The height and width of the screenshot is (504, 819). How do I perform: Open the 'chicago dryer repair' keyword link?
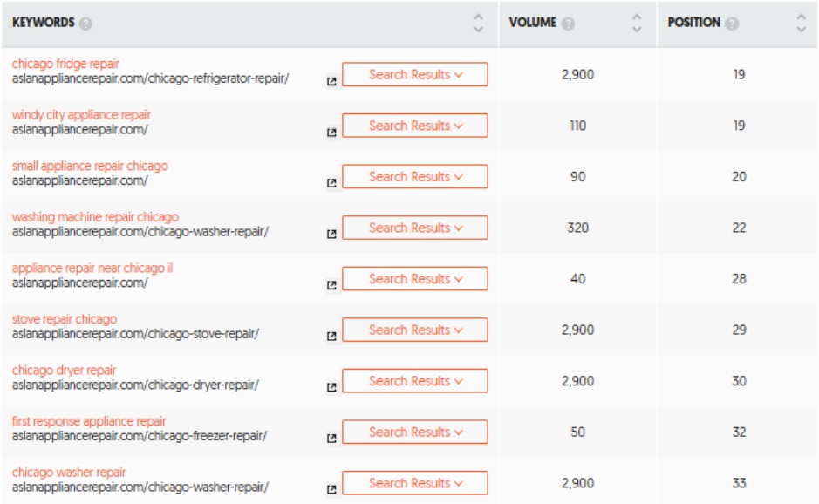tap(64, 371)
